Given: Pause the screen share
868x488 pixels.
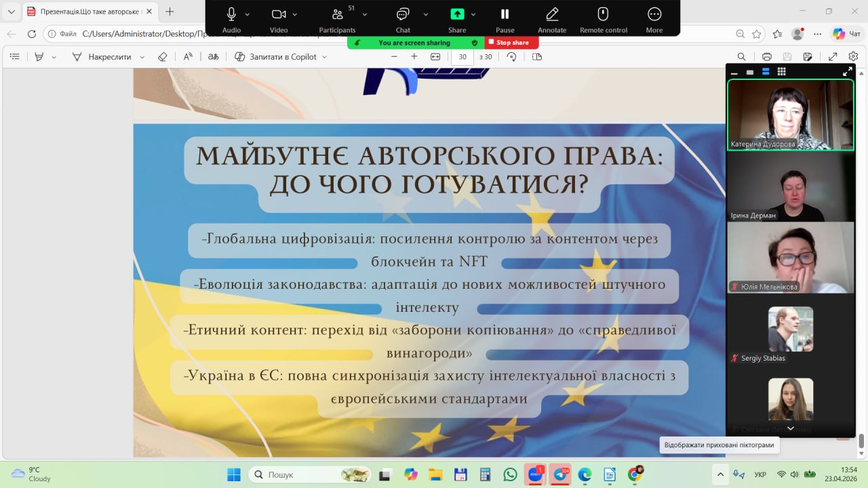Looking at the screenshot, I should tap(505, 15).
